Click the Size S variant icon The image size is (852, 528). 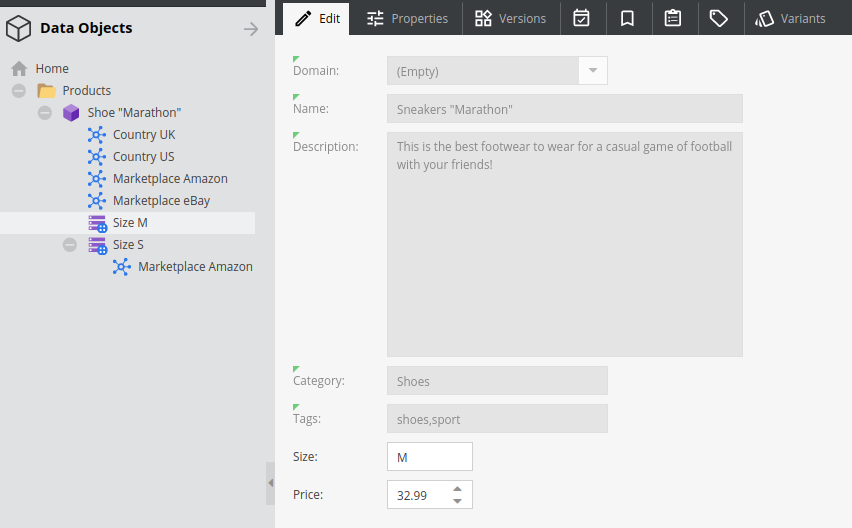[98, 246]
